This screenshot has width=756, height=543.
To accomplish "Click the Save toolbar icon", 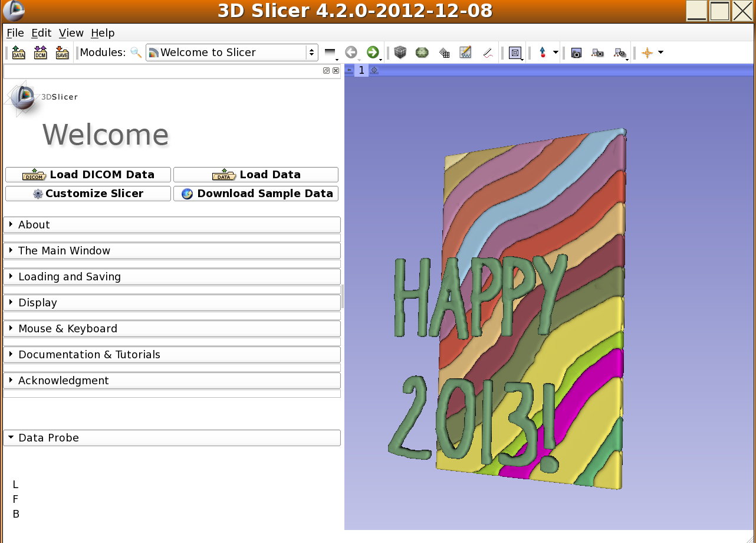I will [62, 53].
